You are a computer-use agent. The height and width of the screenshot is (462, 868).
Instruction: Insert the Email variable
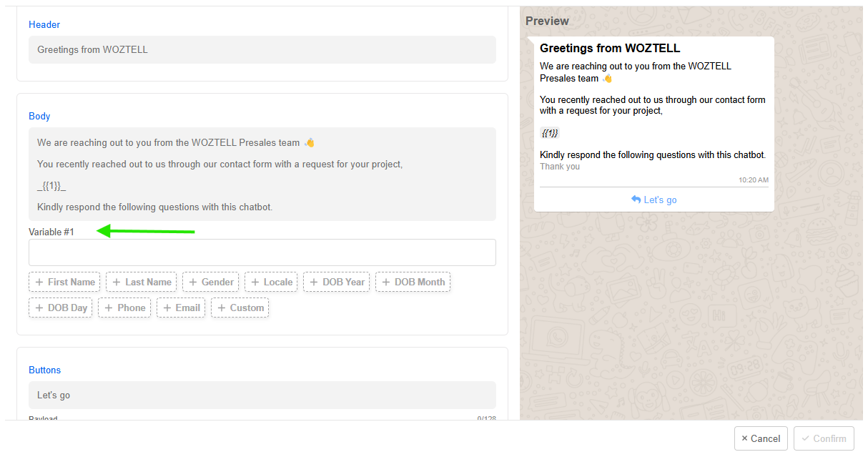coord(181,308)
